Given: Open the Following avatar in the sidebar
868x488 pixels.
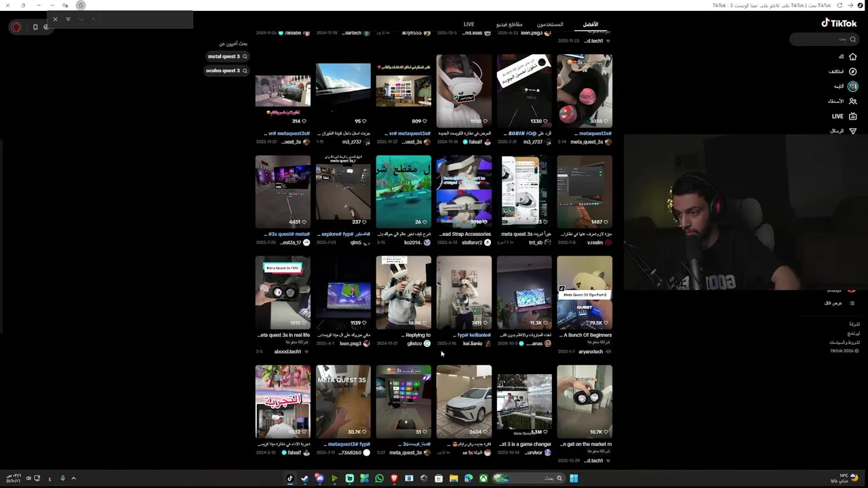Looking at the screenshot, I should click(x=853, y=86).
